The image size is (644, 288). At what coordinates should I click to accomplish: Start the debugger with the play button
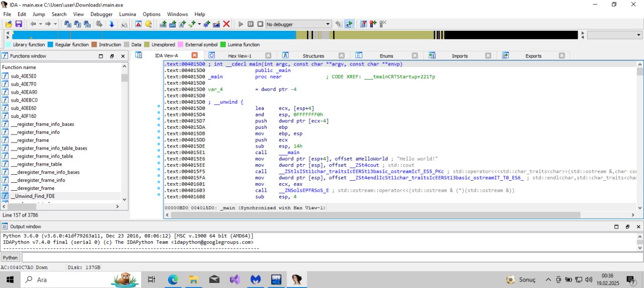[241, 24]
